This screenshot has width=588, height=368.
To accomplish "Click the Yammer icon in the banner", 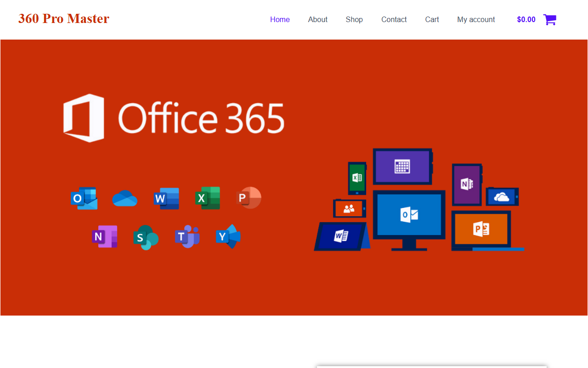I will [x=228, y=236].
